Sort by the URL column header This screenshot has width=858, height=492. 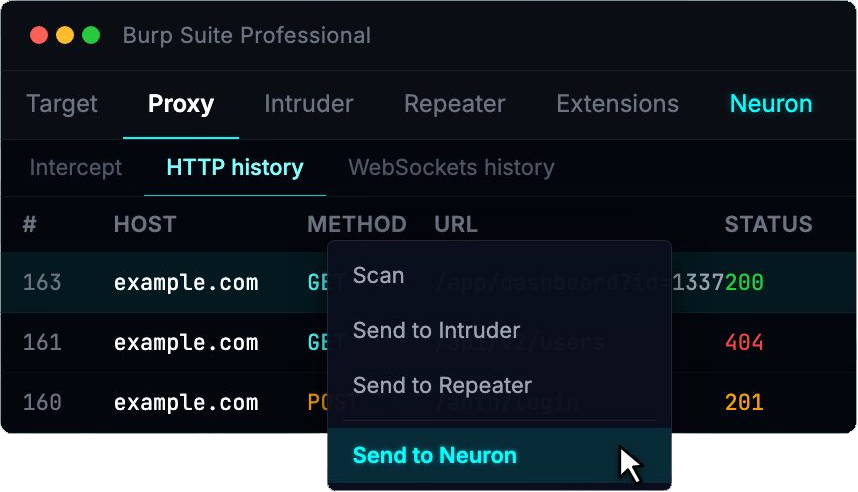[456, 224]
